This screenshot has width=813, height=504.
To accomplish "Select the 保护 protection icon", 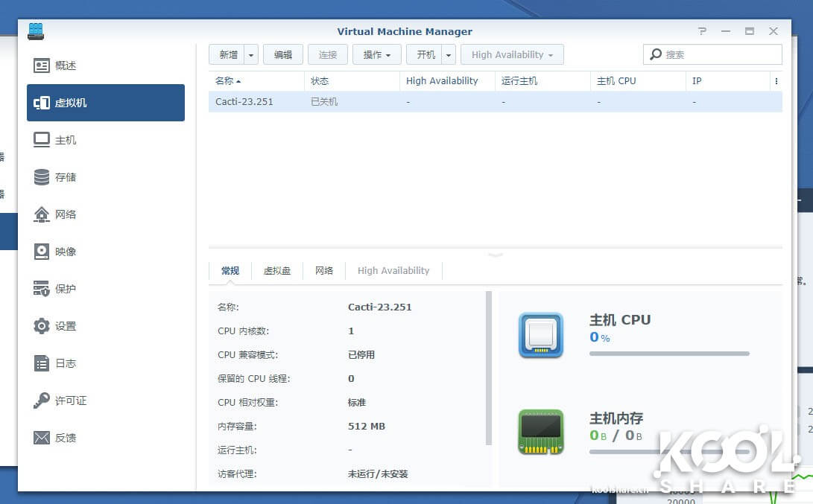I will tap(42, 289).
